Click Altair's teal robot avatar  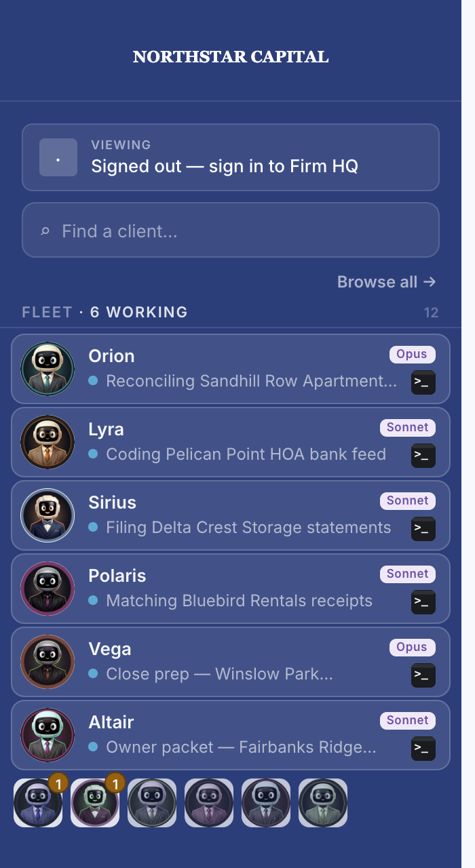click(47, 735)
